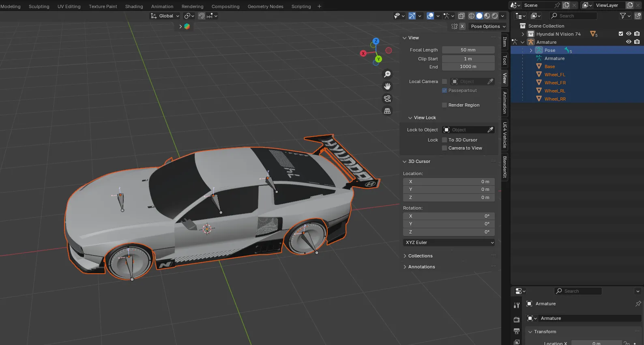Image resolution: width=644 pixels, height=345 pixels.
Task: Expand Hyundai N Vision 74 collection
Action: coord(523,34)
